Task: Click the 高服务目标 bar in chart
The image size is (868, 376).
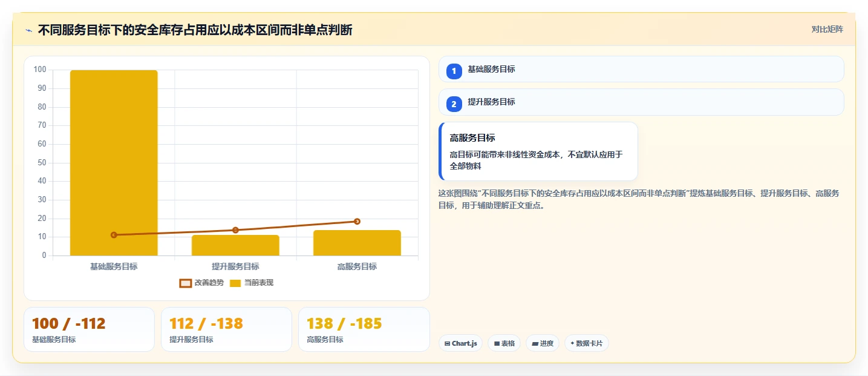Action: point(357,243)
